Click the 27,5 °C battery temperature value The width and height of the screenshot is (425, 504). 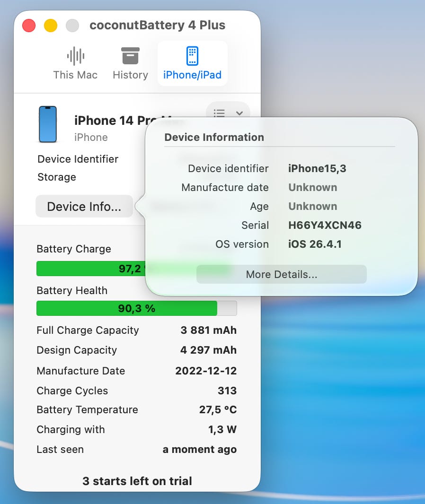point(218,409)
